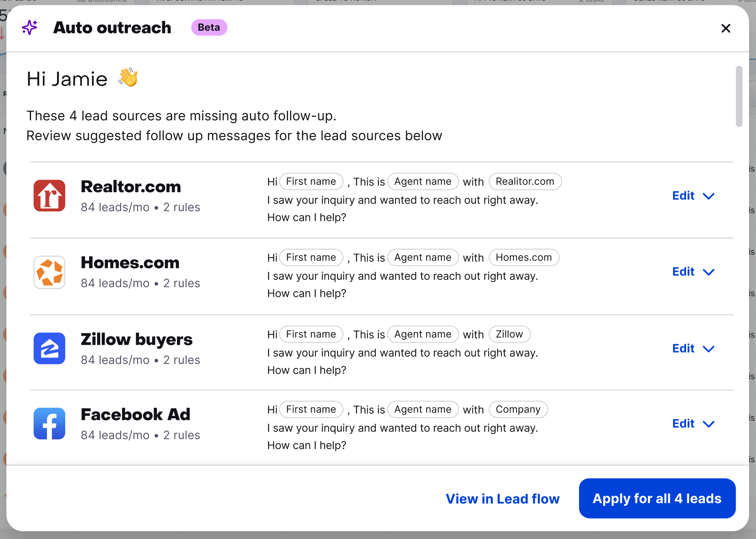
Task: Open View in Lead flow
Action: 503,499
